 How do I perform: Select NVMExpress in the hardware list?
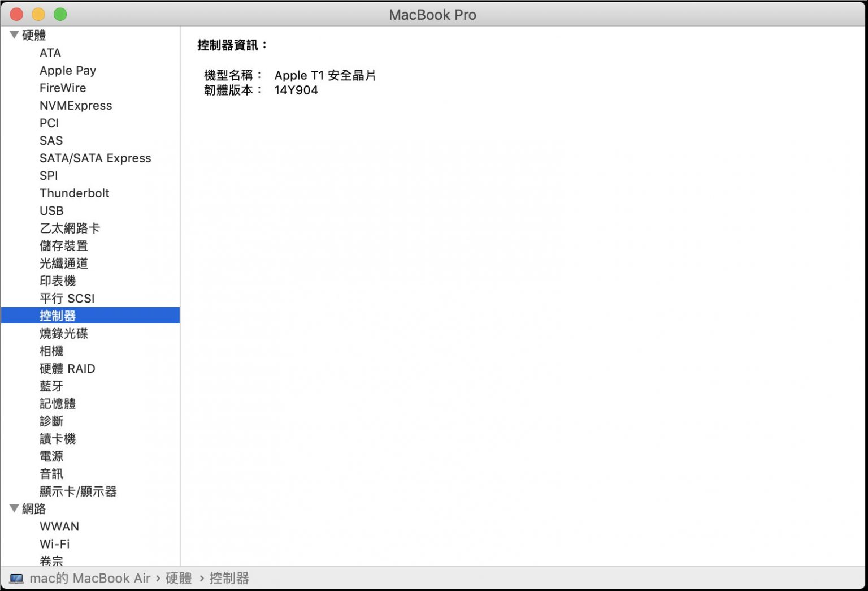76,105
